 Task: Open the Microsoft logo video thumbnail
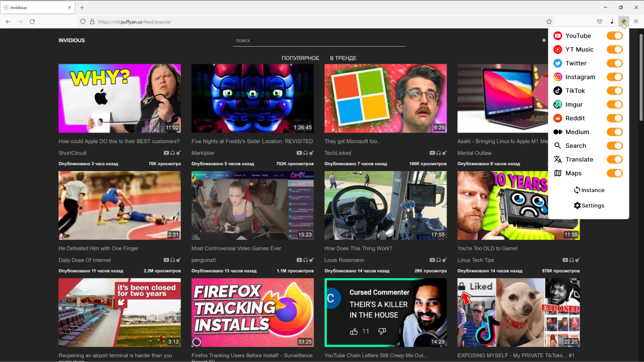pos(386,98)
